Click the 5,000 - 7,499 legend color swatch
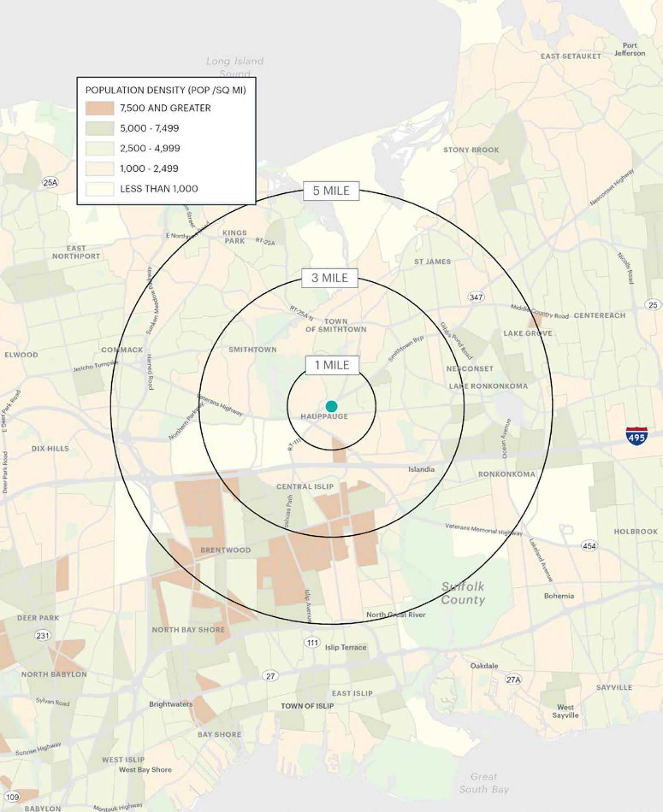The width and height of the screenshot is (663, 812). [x=100, y=128]
